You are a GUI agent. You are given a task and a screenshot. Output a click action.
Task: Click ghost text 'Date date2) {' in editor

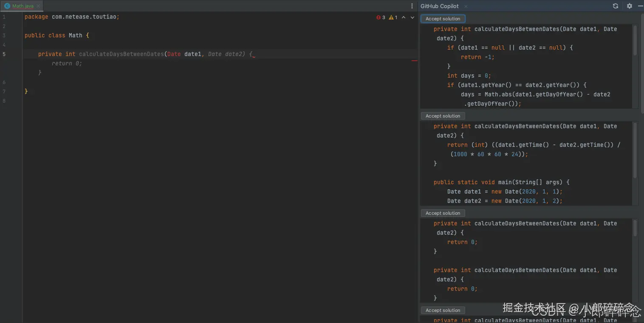(230, 54)
